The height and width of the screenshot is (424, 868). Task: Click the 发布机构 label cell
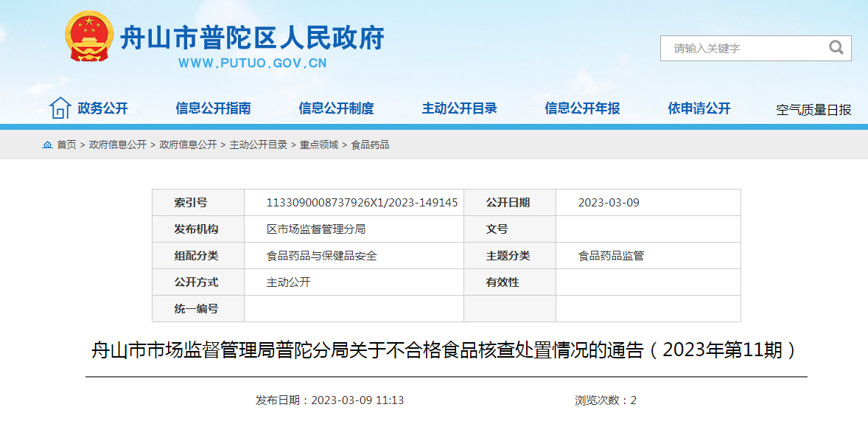198,229
